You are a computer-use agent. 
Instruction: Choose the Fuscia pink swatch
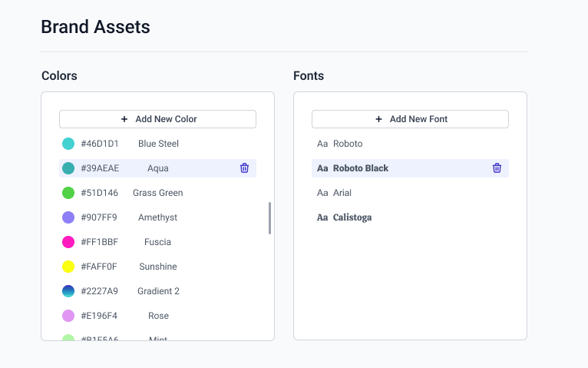[68, 242]
